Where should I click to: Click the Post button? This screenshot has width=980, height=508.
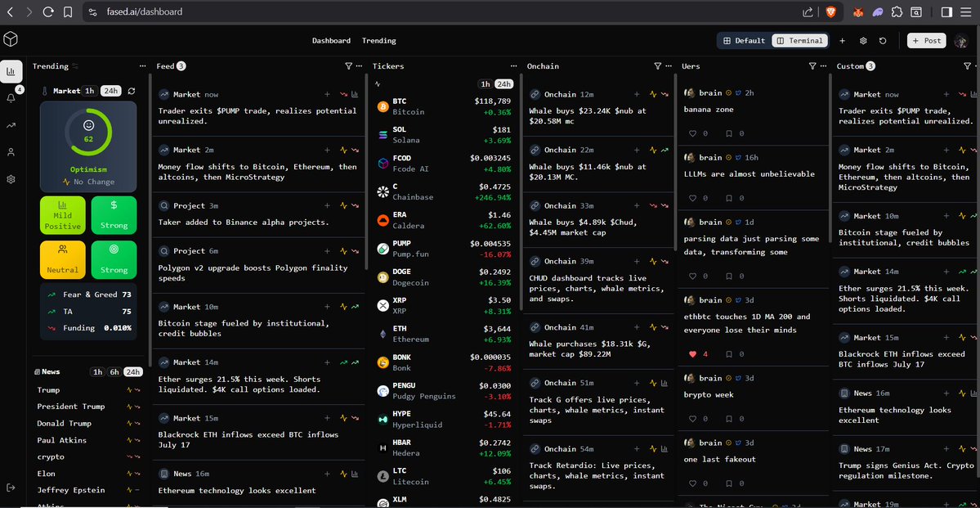(926, 41)
